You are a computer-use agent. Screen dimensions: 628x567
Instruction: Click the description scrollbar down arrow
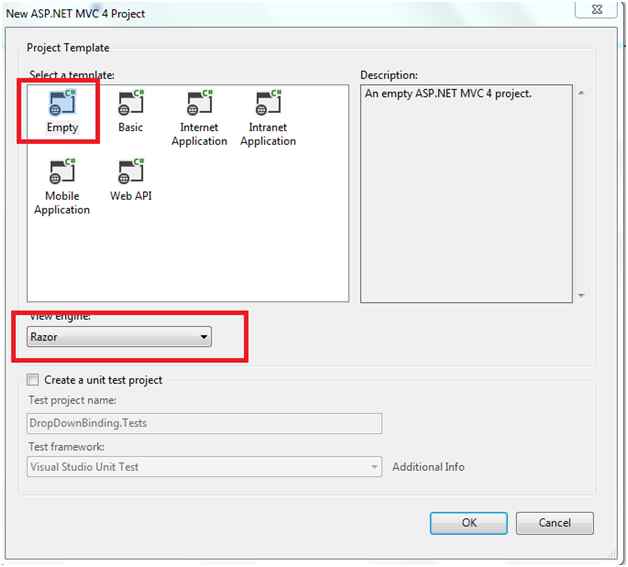coord(581,296)
